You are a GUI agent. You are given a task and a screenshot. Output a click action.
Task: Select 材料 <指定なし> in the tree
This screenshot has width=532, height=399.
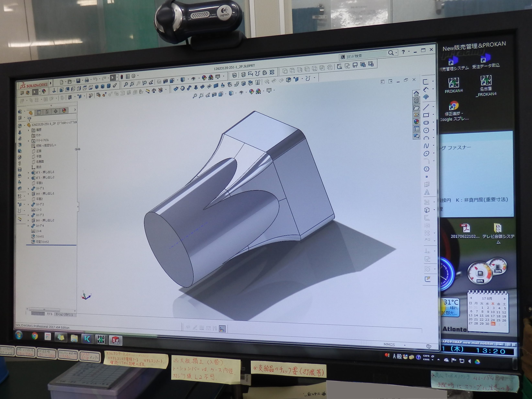(44, 146)
